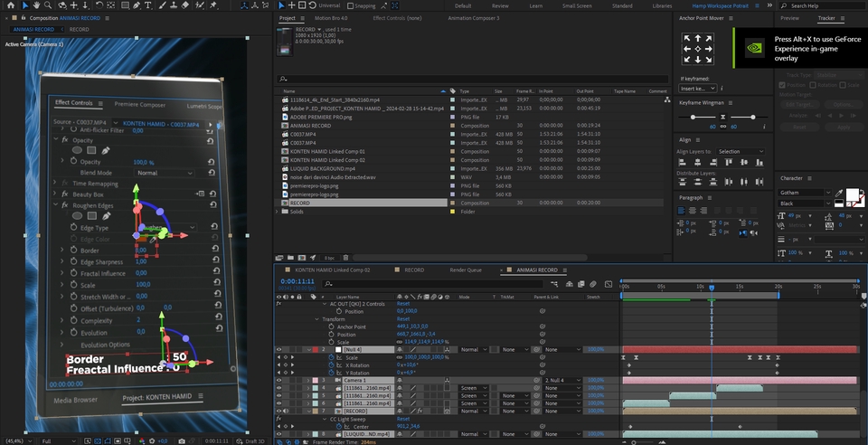Open composition flowchart icon in timeline

[554, 284]
